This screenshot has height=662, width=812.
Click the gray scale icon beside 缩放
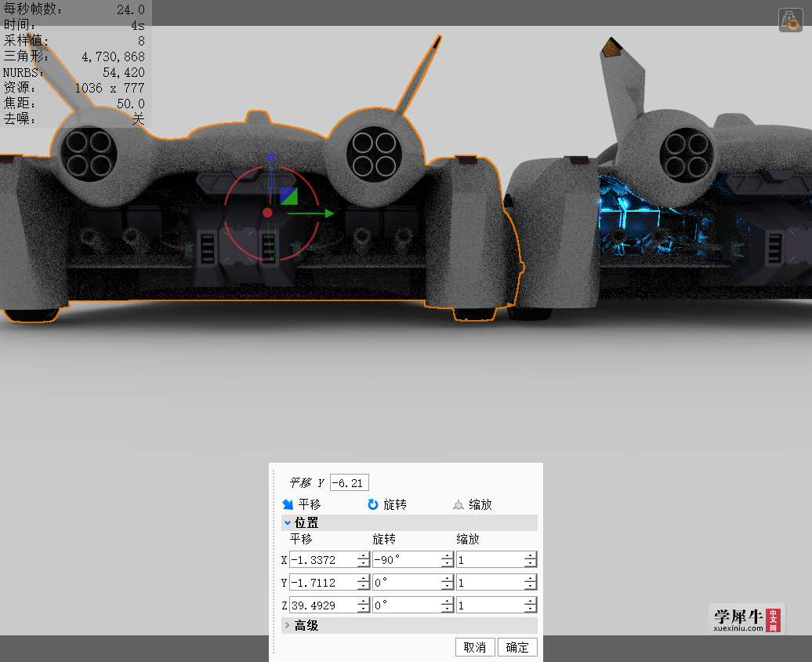click(x=459, y=504)
